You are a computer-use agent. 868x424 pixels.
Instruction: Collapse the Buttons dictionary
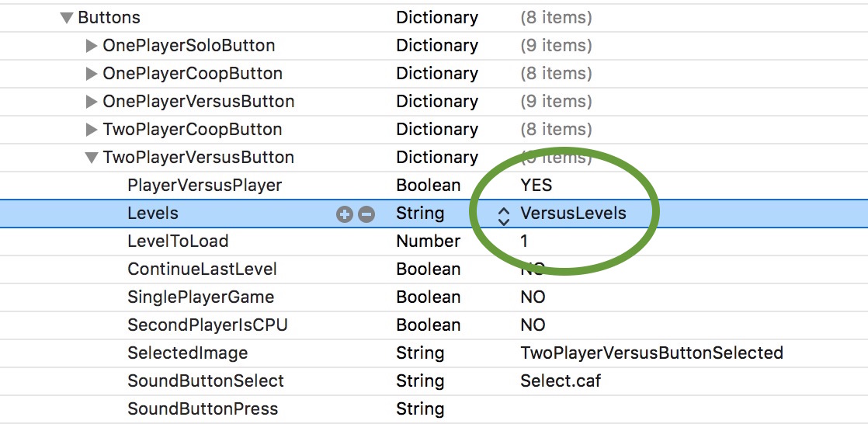point(67,18)
